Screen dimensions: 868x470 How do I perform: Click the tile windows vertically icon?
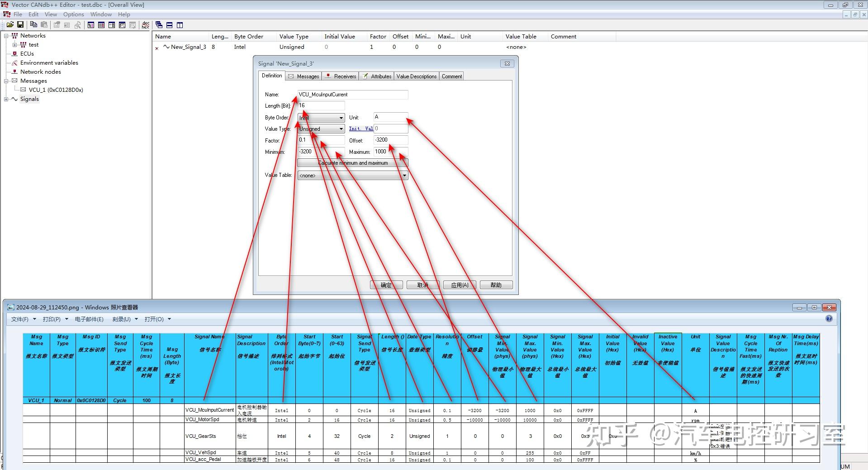click(180, 25)
